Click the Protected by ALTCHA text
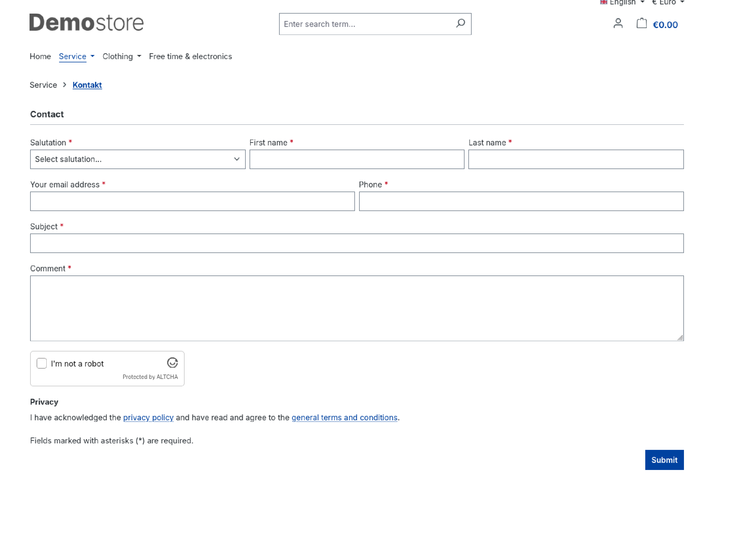 click(150, 377)
